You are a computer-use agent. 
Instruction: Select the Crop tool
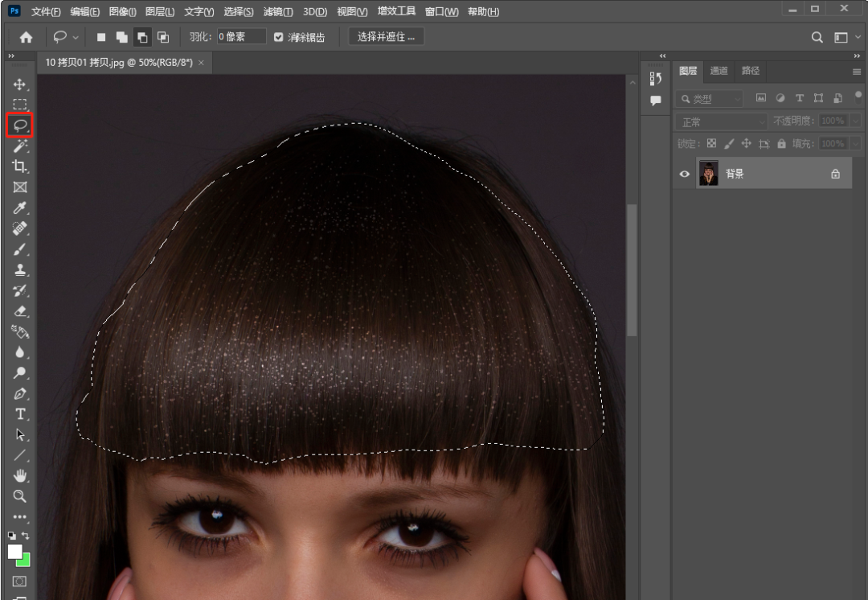(20, 166)
